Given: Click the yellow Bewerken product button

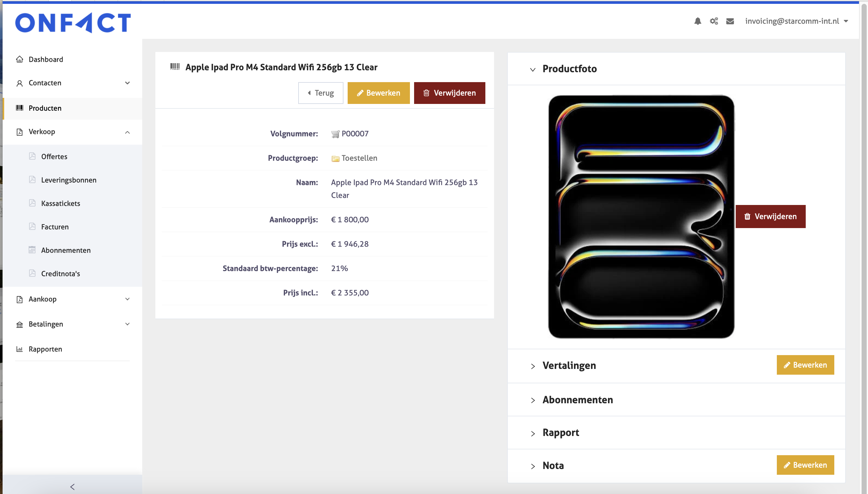Looking at the screenshot, I should click(x=378, y=93).
